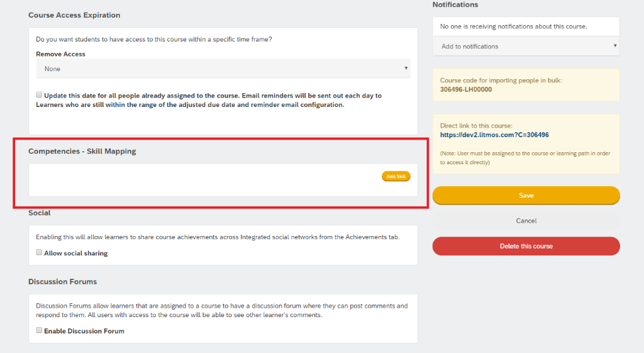This screenshot has width=644, height=353.
Task: Click Delete this course
Action: 526,246
